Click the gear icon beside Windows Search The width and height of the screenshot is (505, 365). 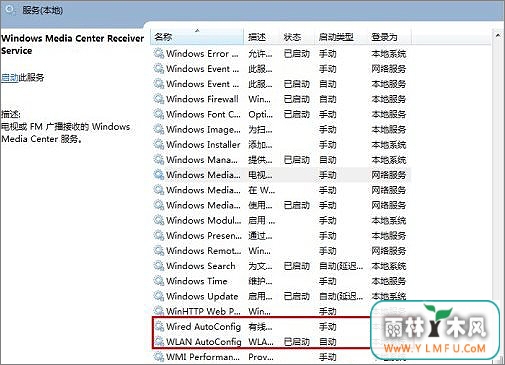[x=159, y=266]
